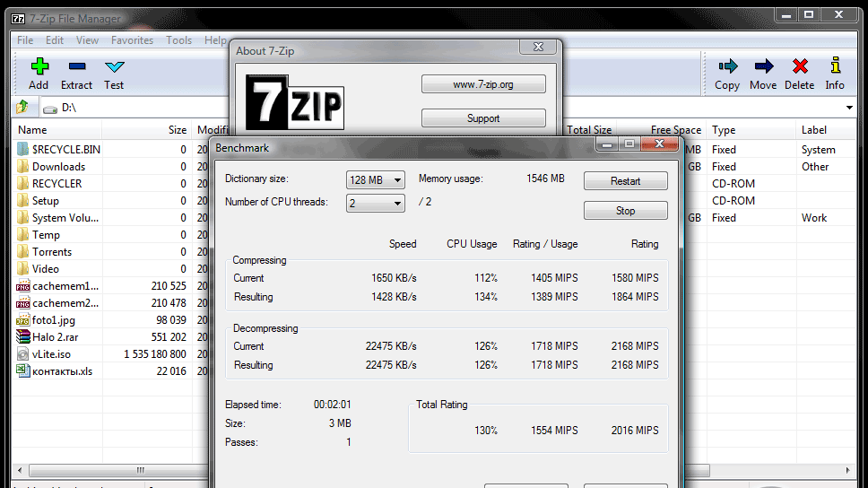Image resolution: width=868 pixels, height=488 pixels.
Task: Click the Info toolbar icon
Action: 836,65
